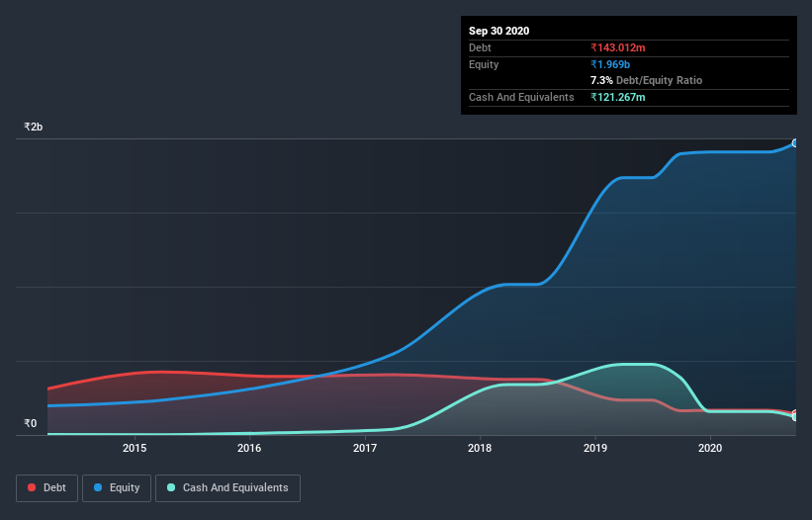Click the Debt label in tooltip
The width and height of the screenshot is (812, 520).
click(480, 47)
